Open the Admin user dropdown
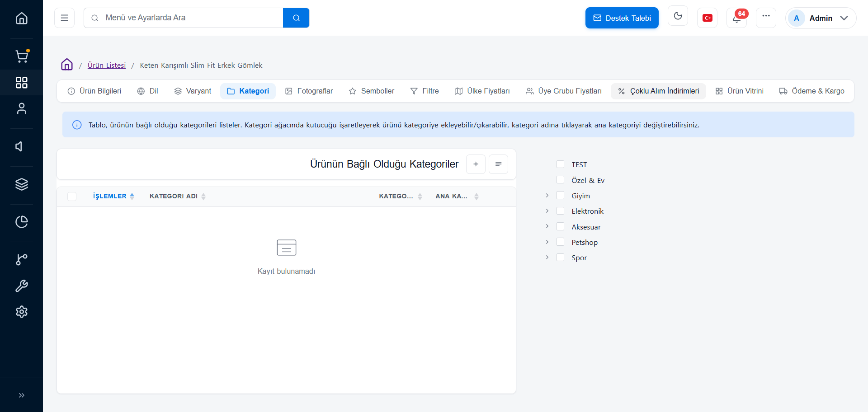Image resolution: width=868 pixels, height=412 pixels. pos(821,18)
